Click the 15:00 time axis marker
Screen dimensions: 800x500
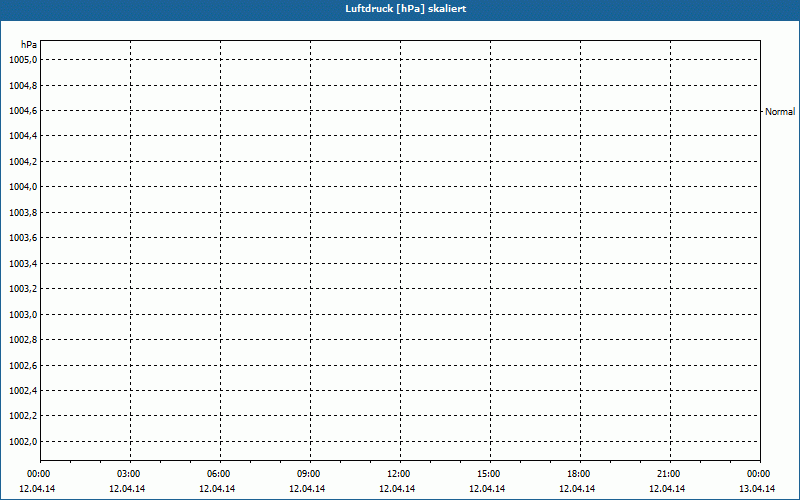[489, 474]
